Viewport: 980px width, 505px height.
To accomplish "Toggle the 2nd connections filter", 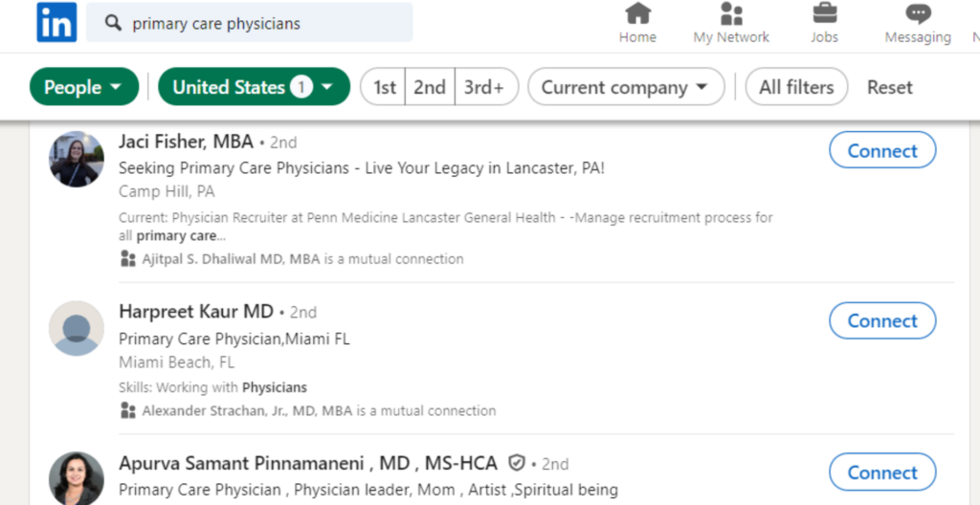I will coord(430,87).
